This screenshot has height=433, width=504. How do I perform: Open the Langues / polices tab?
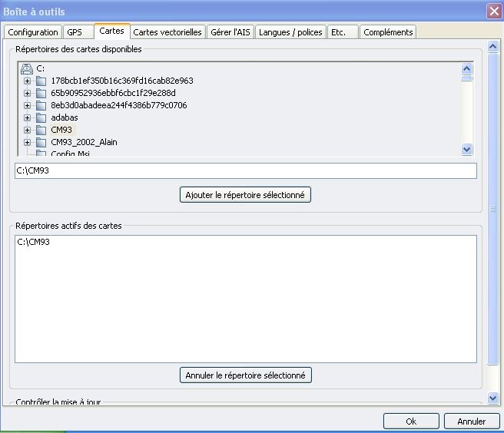(290, 32)
